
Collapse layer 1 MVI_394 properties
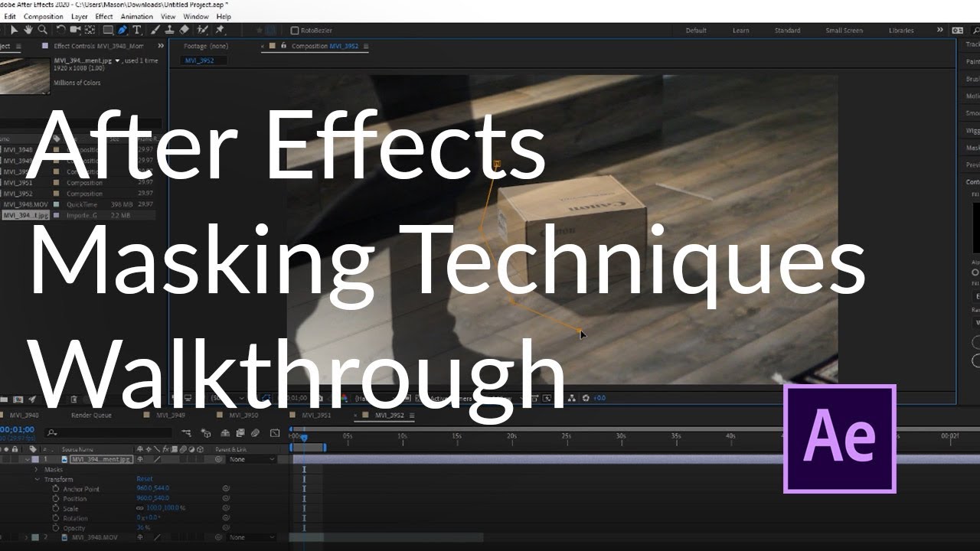pyautogui.click(x=28, y=459)
